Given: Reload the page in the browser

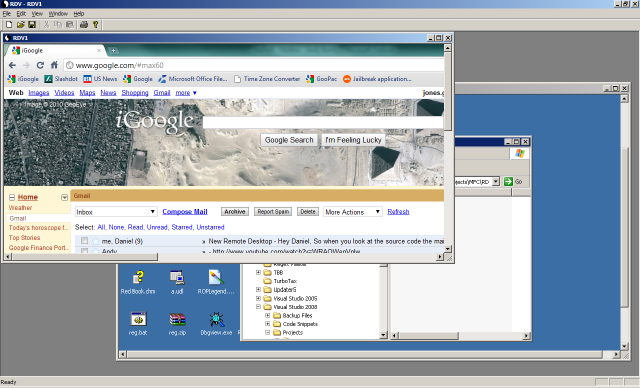Looking at the screenshot, I should point(40,65).
